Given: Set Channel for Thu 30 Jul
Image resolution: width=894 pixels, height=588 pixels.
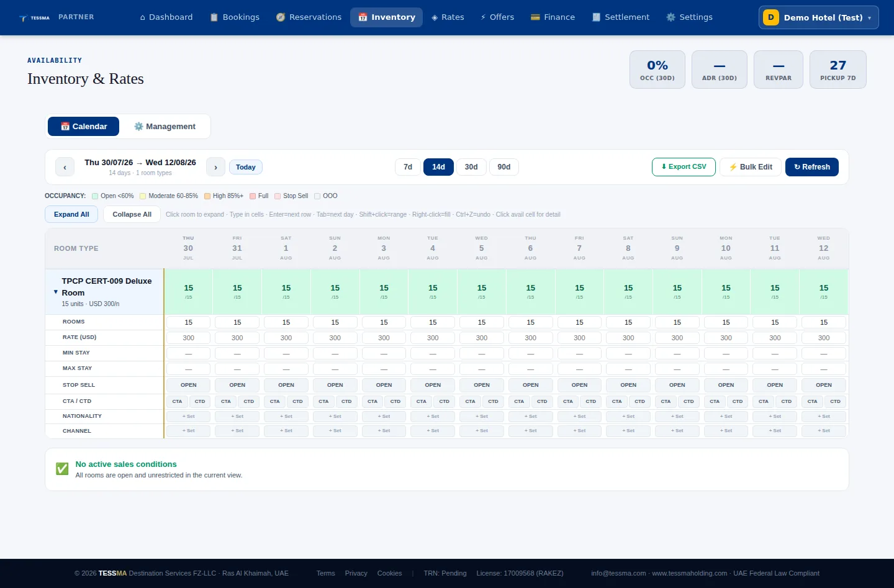Looking at the screenshot, I should [x=188, y=431].
